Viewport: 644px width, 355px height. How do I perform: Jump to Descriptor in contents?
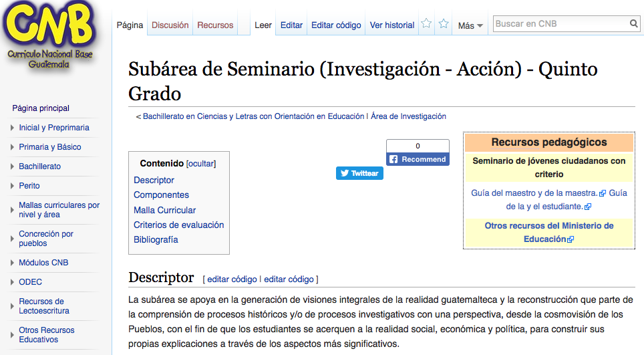click(154, 180)
